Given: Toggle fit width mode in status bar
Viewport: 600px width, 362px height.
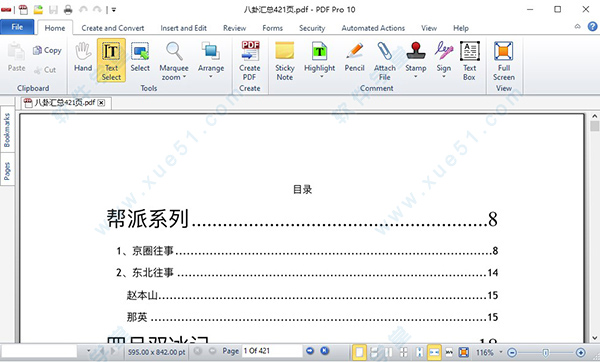Looking at the screenshot, I should [x=434, y=352].
